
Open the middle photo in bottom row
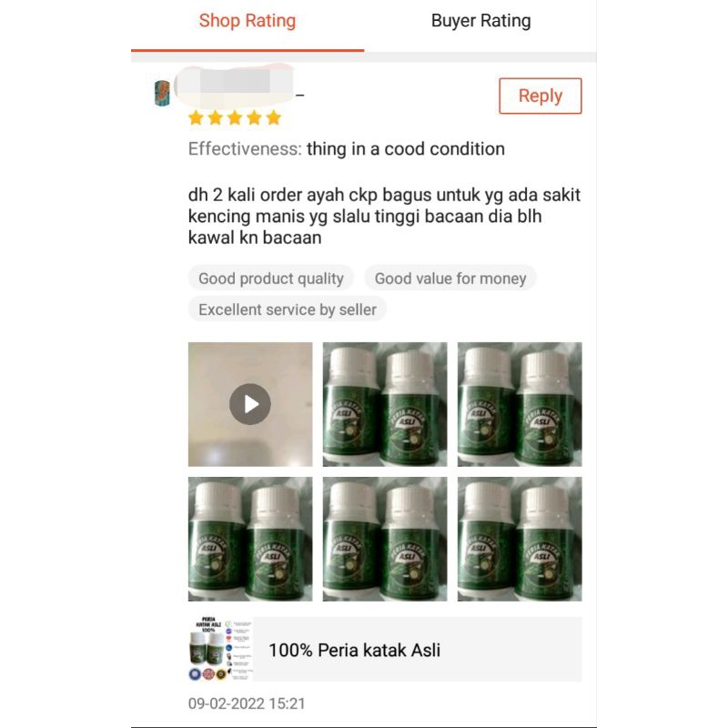[385, 539]
